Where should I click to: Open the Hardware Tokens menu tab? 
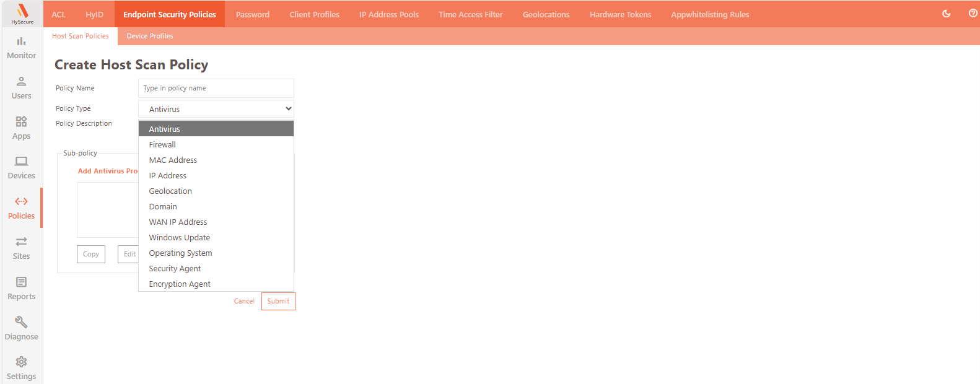pyautogui.click(x=620, y=14)
